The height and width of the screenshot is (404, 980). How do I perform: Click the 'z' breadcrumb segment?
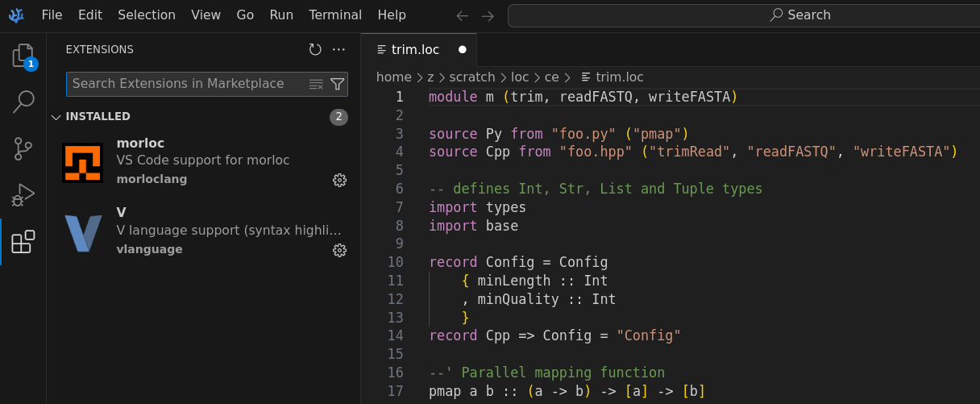click(x=431, y=77)
